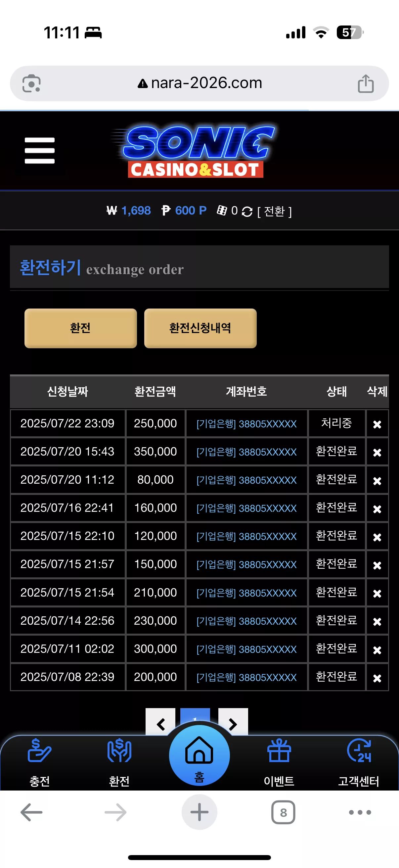Viewport: 399px width, 868px height.
Task: Go to home via 홈 circle button
Action: click(x=199, y=755)
